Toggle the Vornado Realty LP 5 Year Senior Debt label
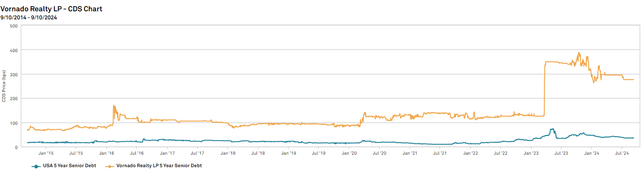644x170 pixels. tap(159, 166)
